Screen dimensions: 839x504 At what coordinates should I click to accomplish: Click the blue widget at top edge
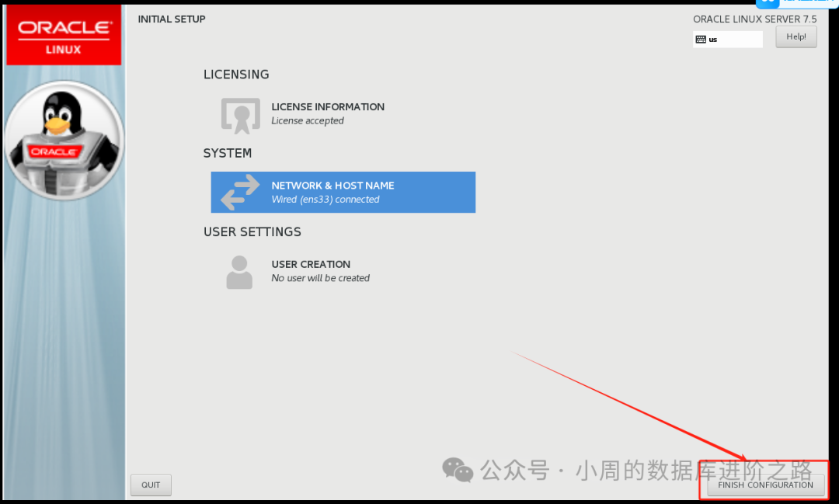(x=796, y=4)
